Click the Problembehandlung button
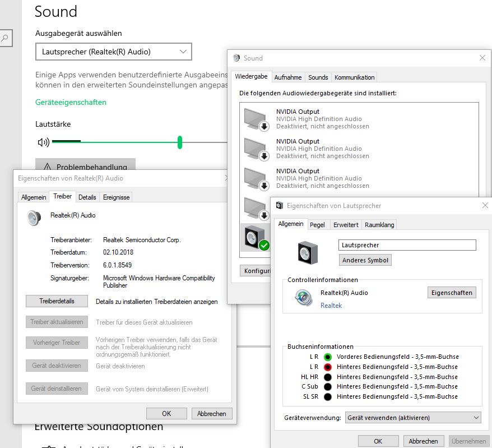Viewport: 492px width, 448px height. click(85, 164)
